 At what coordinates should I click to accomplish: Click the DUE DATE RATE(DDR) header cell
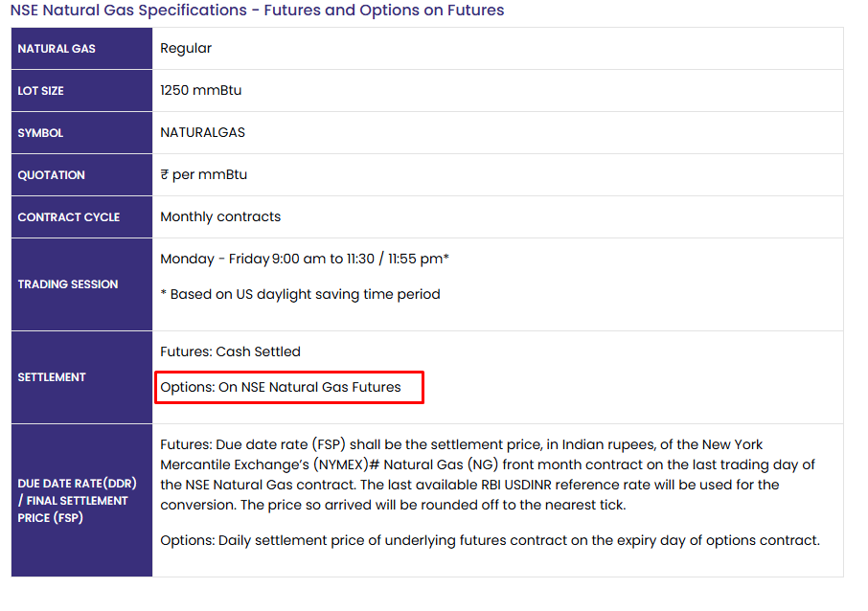(x=82, y=500)
